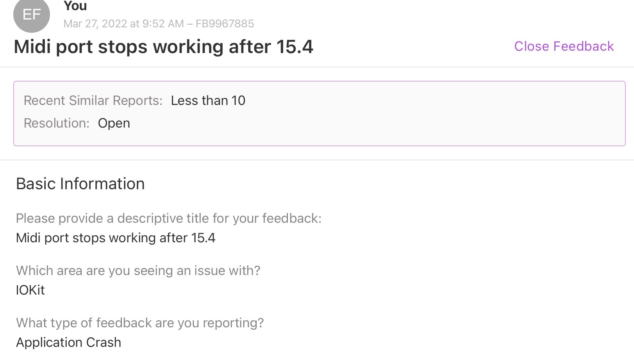Click the Close Feedback link

pos(564,46)
